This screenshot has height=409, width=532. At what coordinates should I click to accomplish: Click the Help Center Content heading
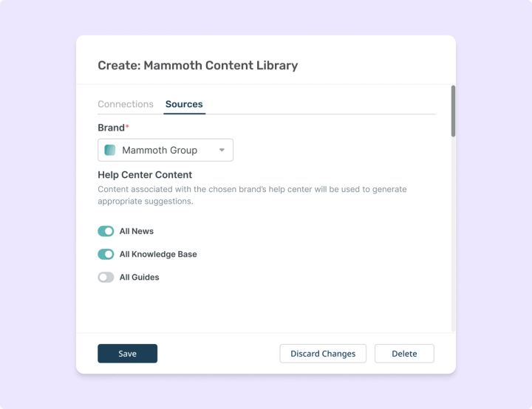coord(145,175)
